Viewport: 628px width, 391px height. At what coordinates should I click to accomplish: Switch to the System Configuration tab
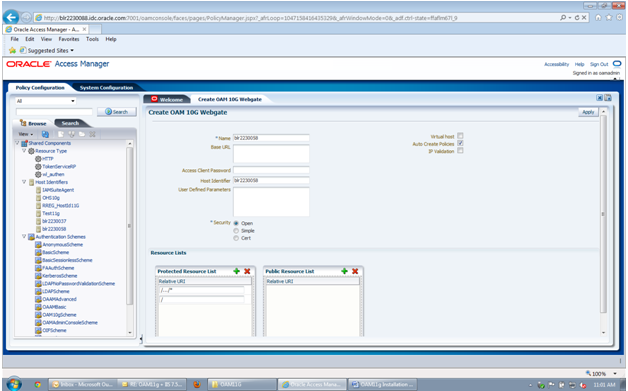tap(106, 87)
